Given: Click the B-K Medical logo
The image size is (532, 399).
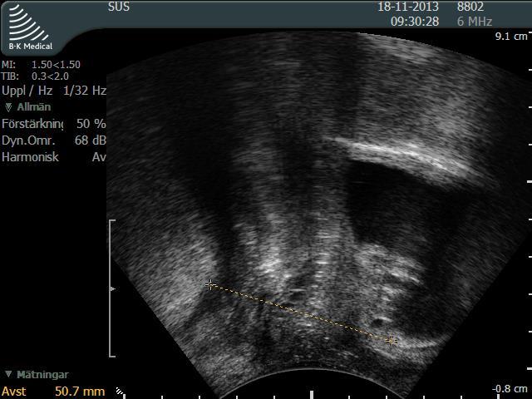Looking at the screenshot, I should (30, 27).
